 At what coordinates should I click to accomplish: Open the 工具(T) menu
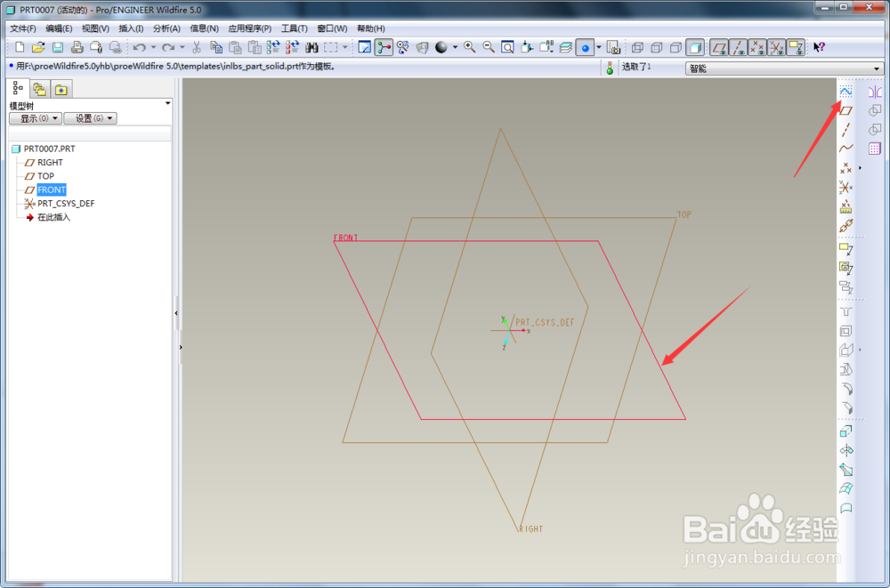click(294, 28)
